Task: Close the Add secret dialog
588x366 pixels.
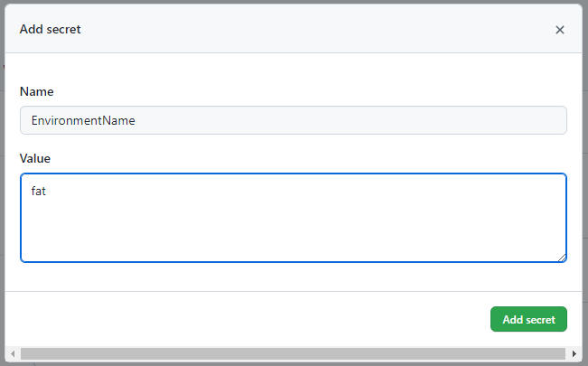Action: [560, 30]
